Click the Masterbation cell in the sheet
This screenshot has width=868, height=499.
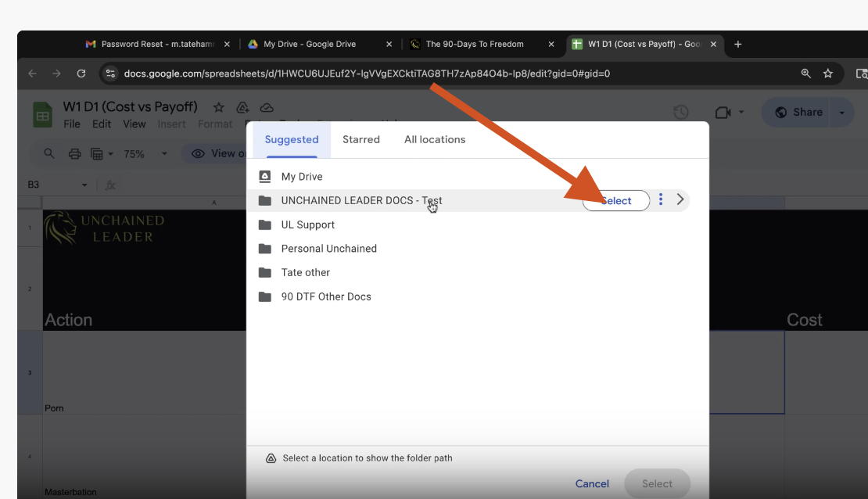(145, 457)
